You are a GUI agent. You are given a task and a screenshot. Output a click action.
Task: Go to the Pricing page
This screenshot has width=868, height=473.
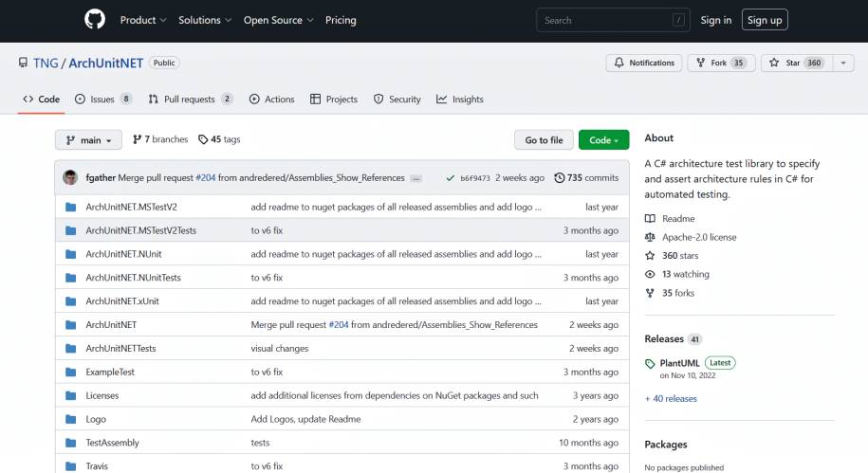[341, 20]
